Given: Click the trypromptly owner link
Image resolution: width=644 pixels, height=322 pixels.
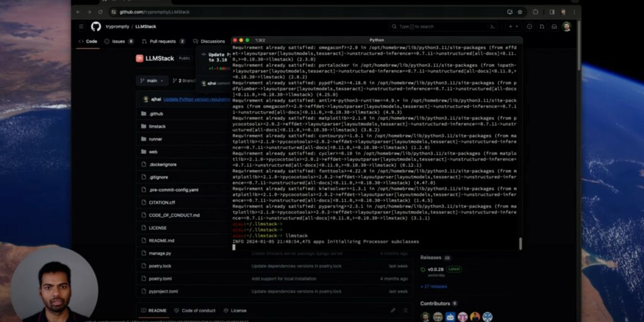Looking at the screenshot, I should (x=118, y=26).
